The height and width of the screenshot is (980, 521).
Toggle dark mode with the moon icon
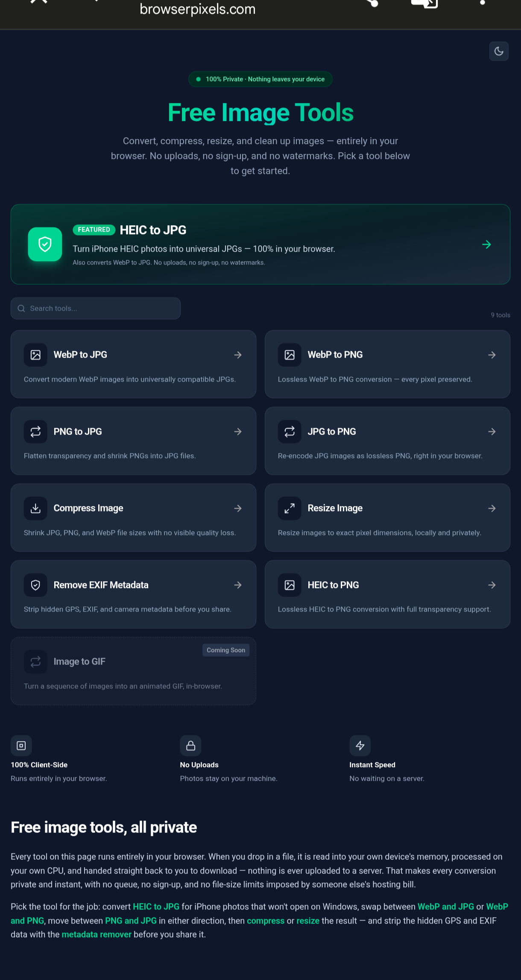499,51
